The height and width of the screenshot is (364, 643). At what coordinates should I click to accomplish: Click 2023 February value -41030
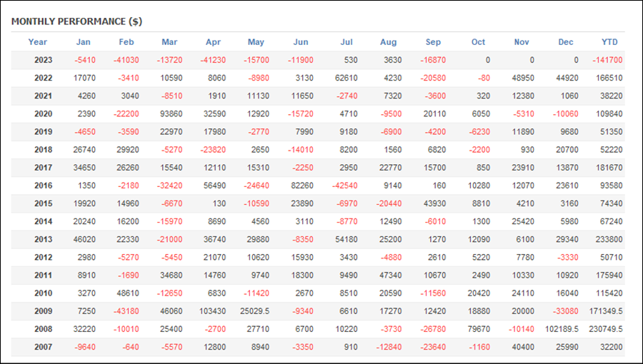(126, 60)
